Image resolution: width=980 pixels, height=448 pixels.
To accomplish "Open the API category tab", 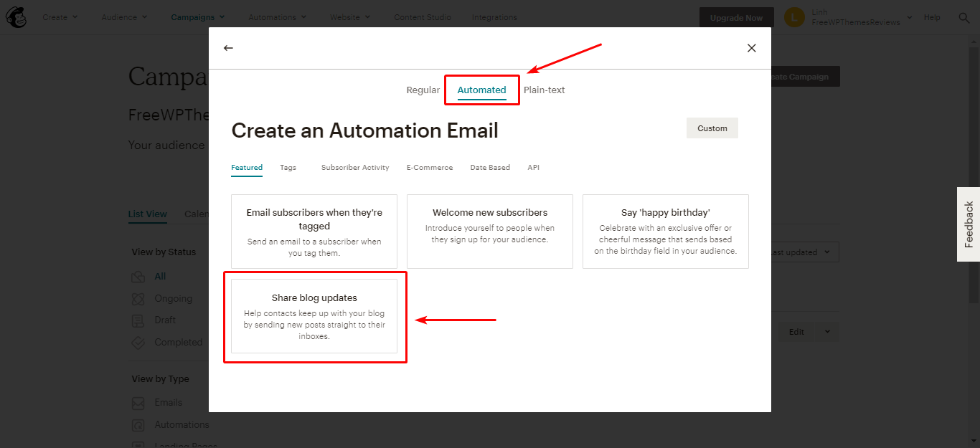I will tap(534, 168).
